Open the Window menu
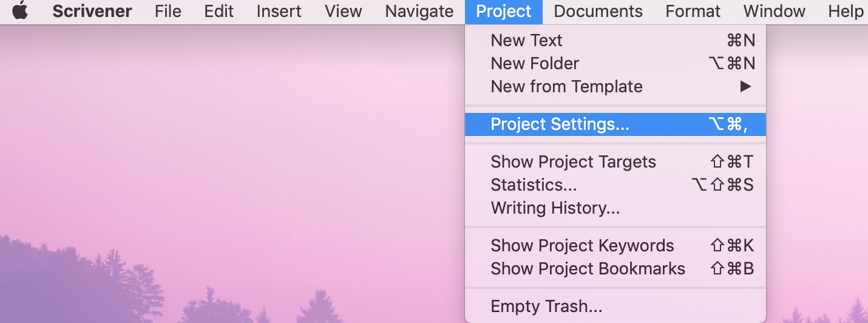The height and width of the screenshot is (323, 868). 775,11
